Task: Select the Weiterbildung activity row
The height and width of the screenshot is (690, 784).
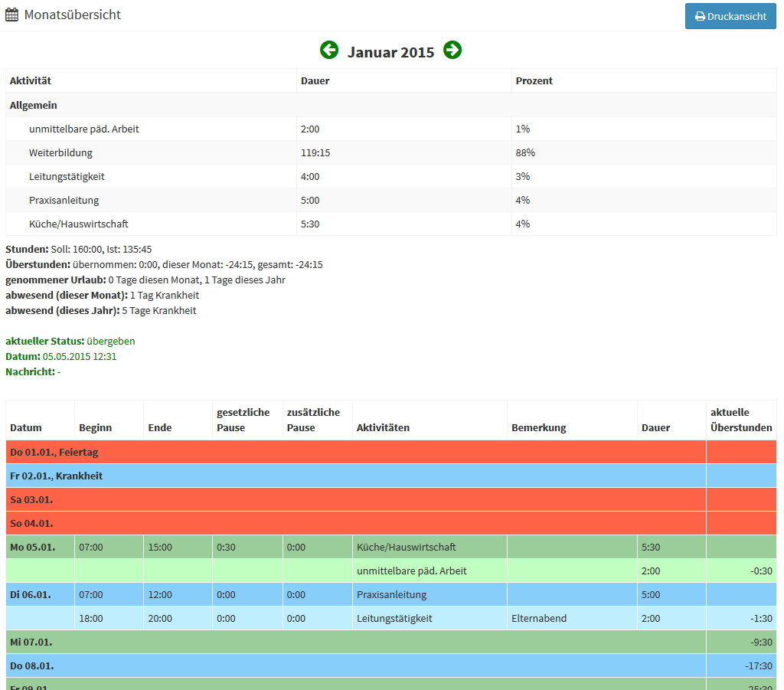Action: [x=60, y=152]
